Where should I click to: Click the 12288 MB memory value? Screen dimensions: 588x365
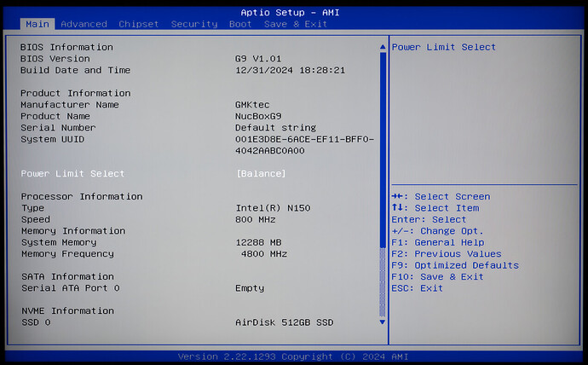(x=258, y=242)
